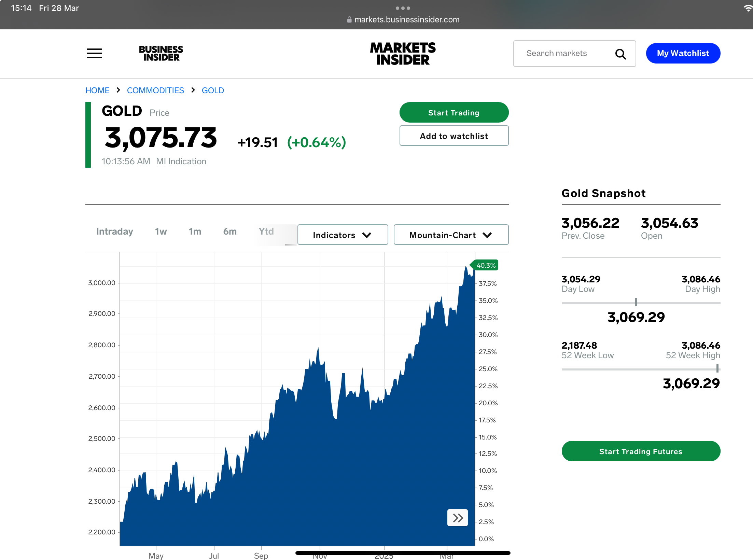This screenshot has width=753, height=560.
Task: Click the (+0.64%) percent change
Action: [x=317, y=143]
